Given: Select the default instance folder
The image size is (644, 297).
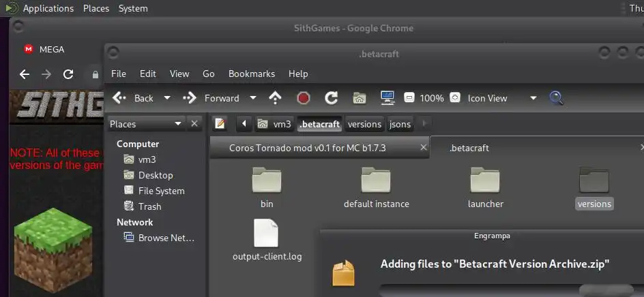Looking at the screenshot, I should 376,188.
